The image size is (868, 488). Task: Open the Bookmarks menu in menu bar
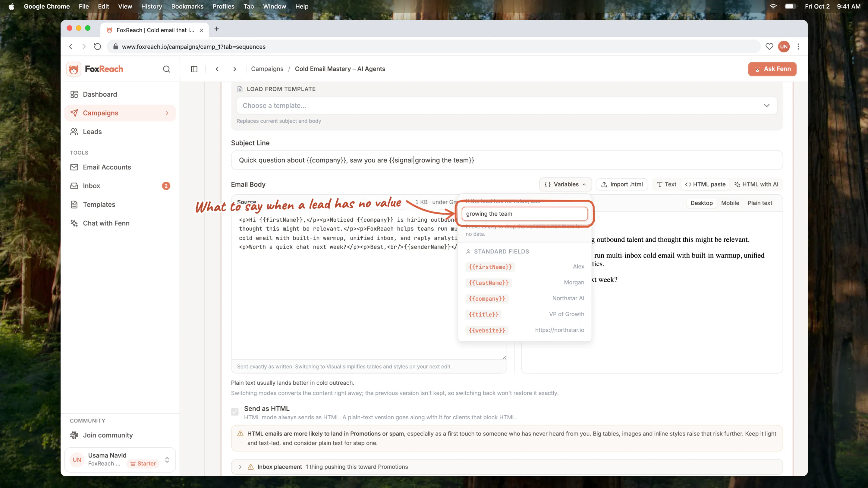tap(187, 6)
